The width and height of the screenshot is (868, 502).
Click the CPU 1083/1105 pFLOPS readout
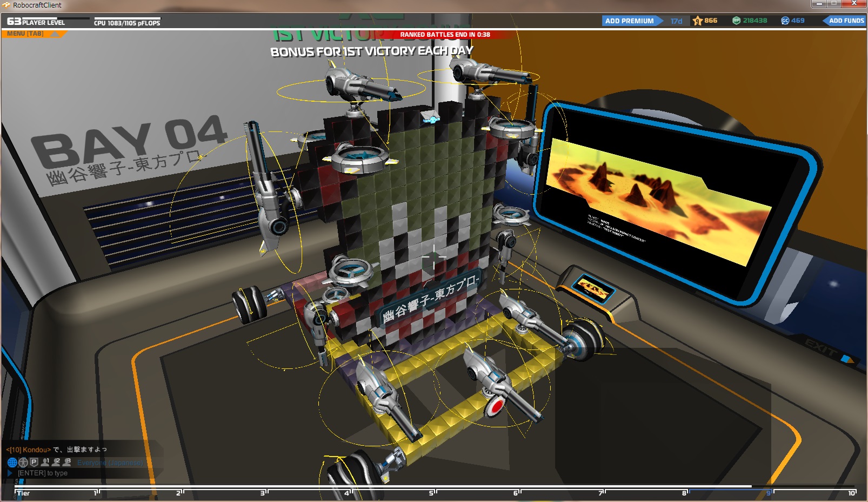(127, 23)
